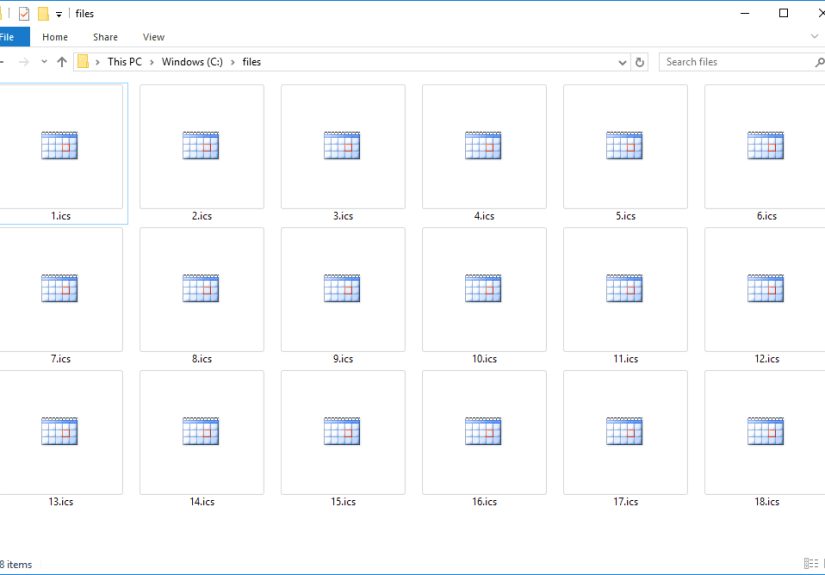Open the recent locations dropdown
Image resolution: width=825 pixels, height=575 pixels.
pos(44,62)
